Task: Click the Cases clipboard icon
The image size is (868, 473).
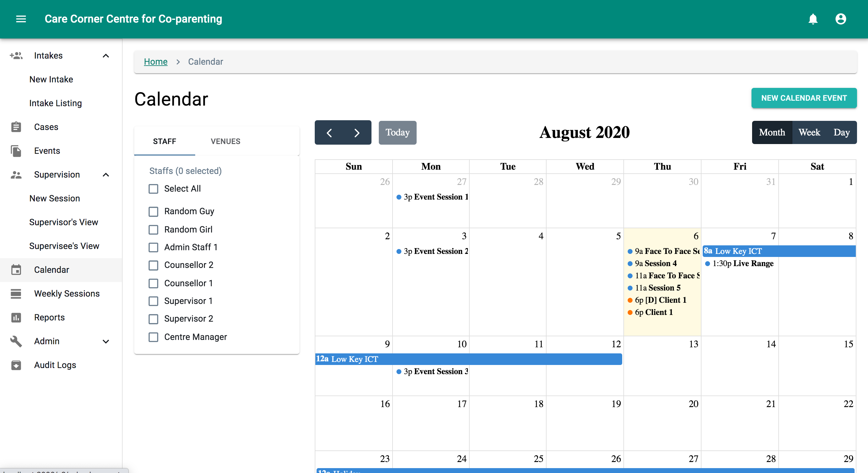Action: [16, 127]
